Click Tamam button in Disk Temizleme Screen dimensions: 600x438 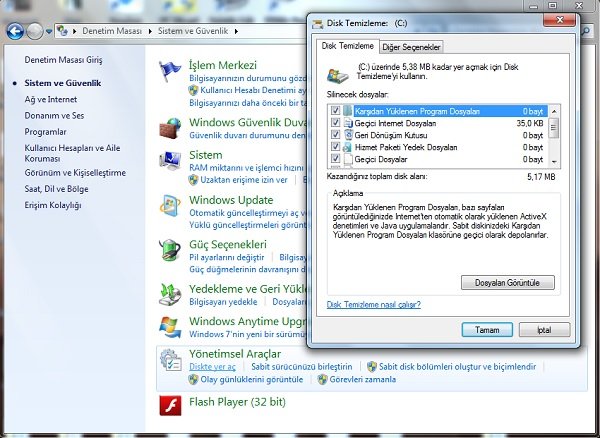click(487, 330)
